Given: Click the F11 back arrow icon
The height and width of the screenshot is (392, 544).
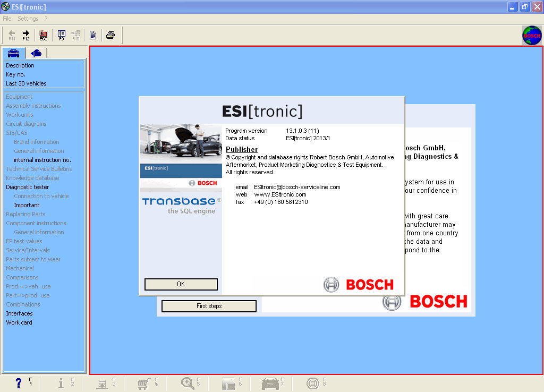Looking at the screenshot, I should click(12, 35).
